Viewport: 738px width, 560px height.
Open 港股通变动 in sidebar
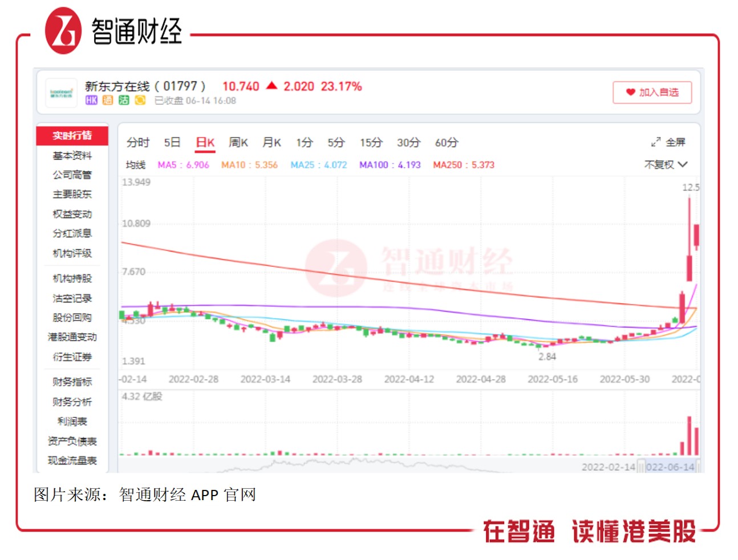(72, 338)
